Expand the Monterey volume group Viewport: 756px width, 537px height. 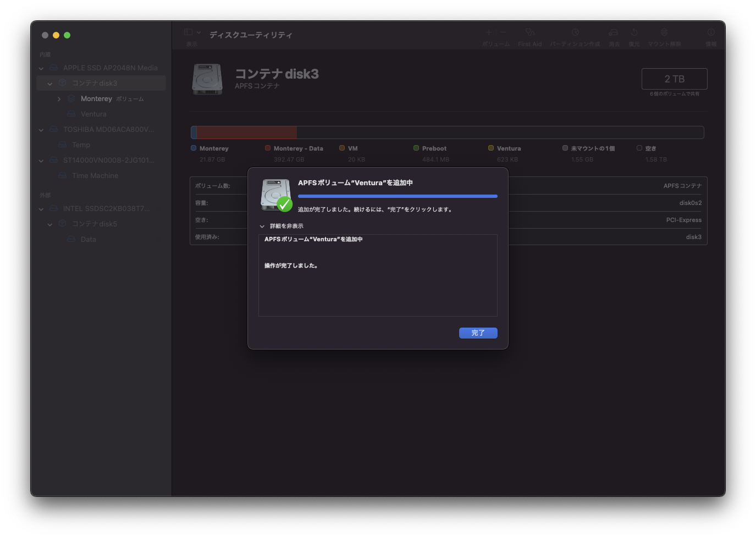coord(59,99)
